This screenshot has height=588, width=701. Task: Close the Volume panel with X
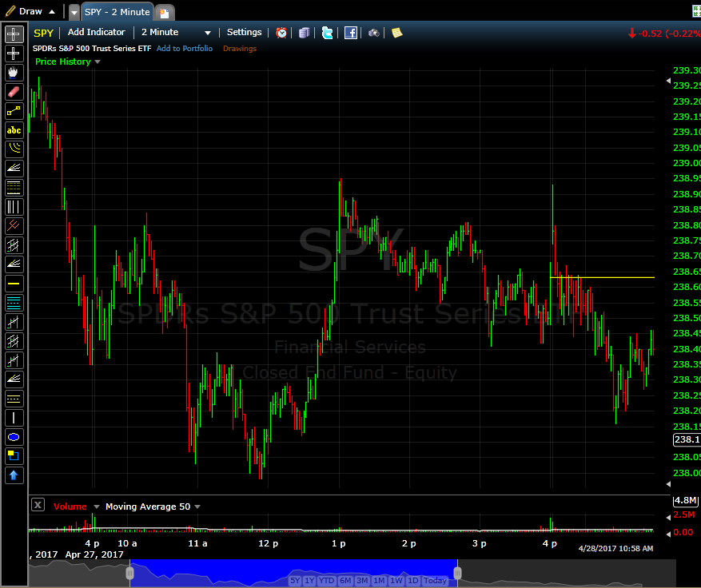click(x=38, y=506)
